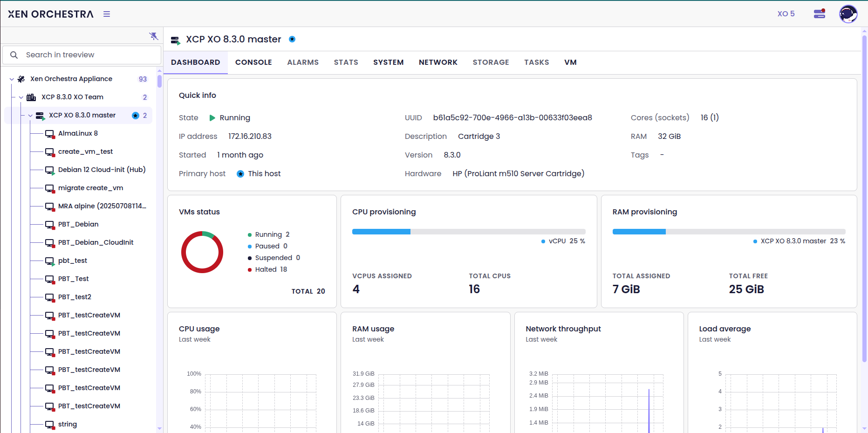The width and height of the screenshot is (868, 433).
Task: Click the string VM icon
Action: [x=50, y=425]
